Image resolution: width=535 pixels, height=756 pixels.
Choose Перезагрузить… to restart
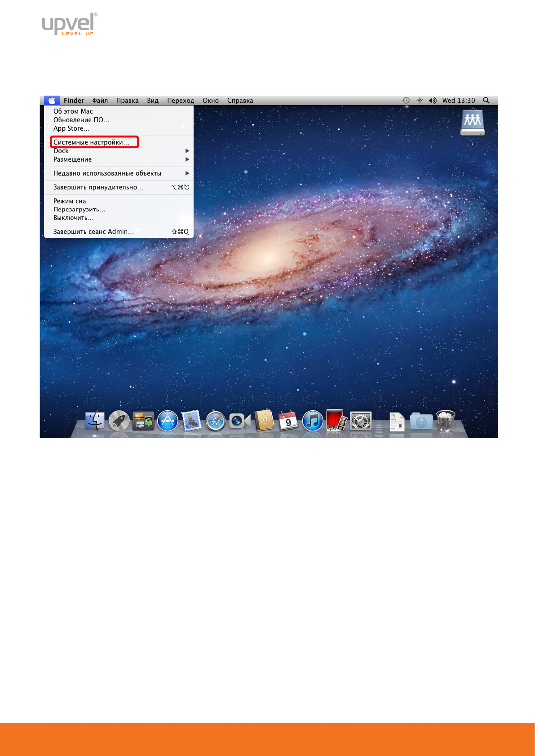79,210
